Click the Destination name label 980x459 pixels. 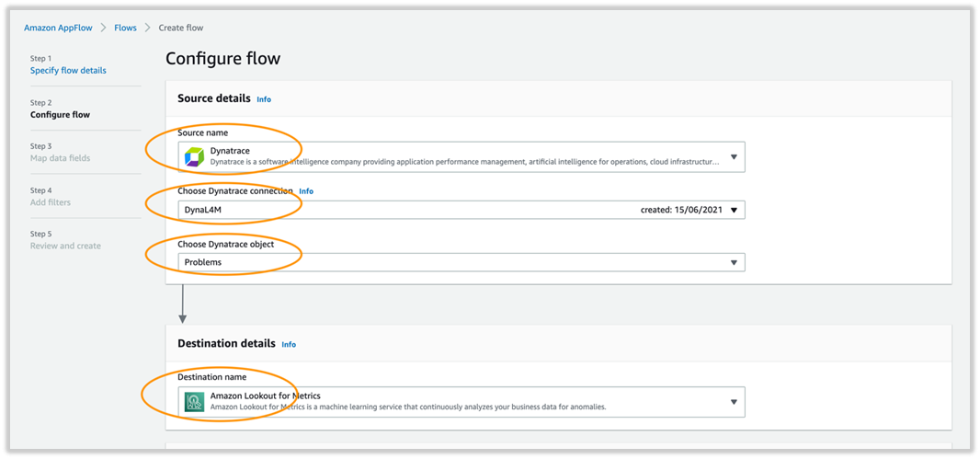coord(211,377)
